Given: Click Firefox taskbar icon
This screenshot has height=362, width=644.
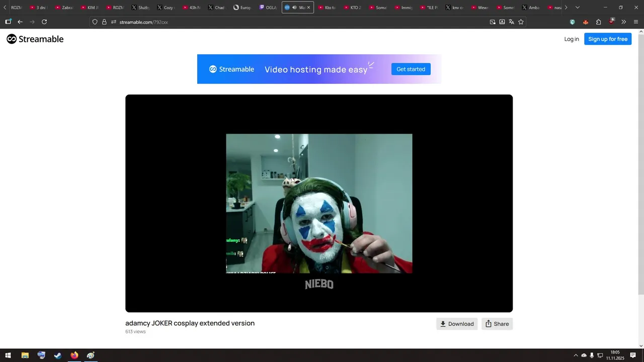Looking at the screenshot, I should pyautogui.click(x=74, y=355).
